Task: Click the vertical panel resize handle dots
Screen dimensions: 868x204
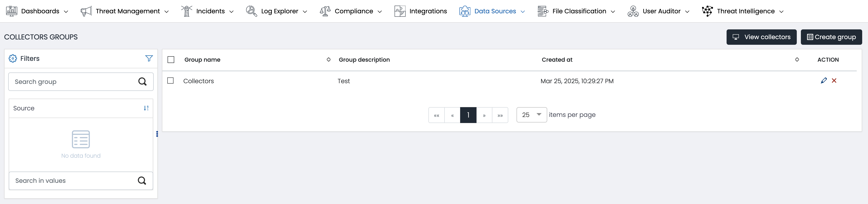Action: (157, 134)
